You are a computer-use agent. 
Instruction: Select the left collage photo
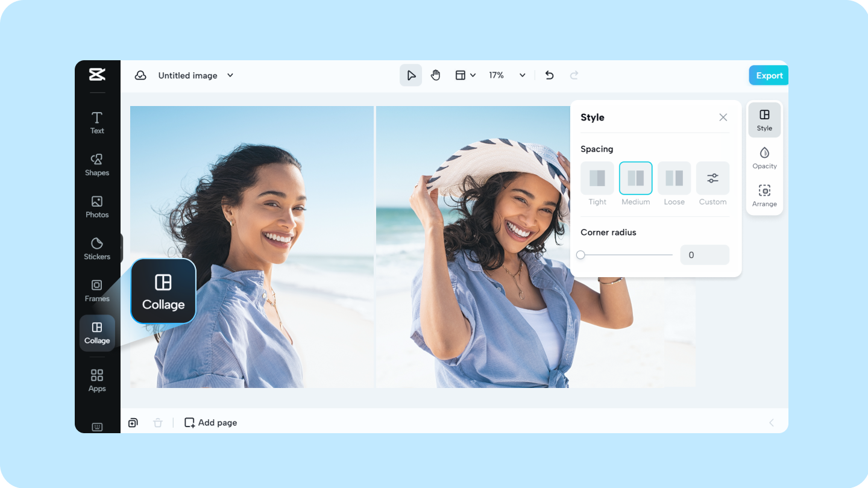click(252, 247)
